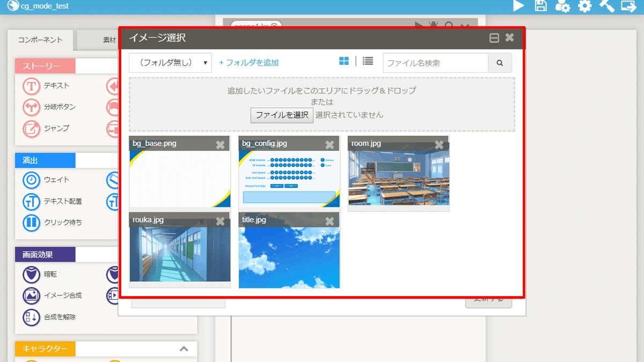Select the ジャンプ component icon
644x362 pixels.
tap(32, 128)
